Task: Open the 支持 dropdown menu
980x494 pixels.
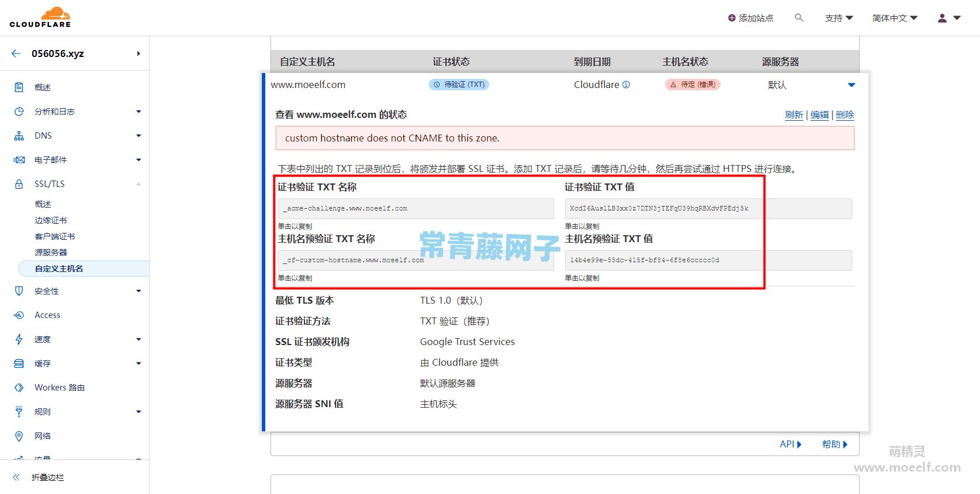Action: (x=838, y=18)
